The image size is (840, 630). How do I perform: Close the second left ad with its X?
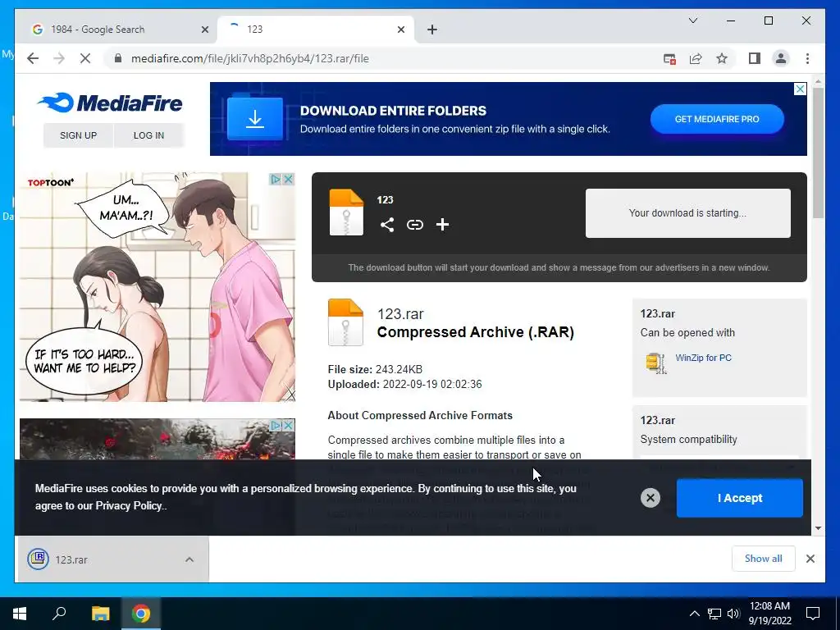288,426
